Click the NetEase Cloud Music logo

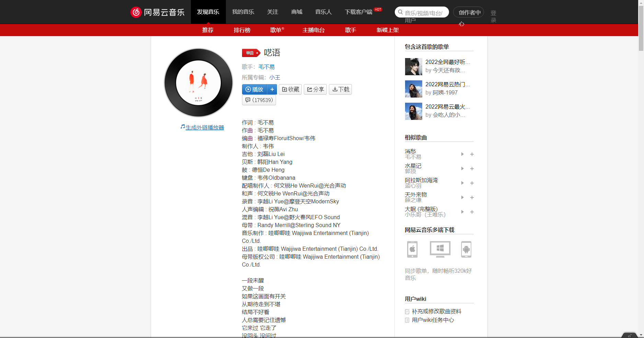coord(158,12)
